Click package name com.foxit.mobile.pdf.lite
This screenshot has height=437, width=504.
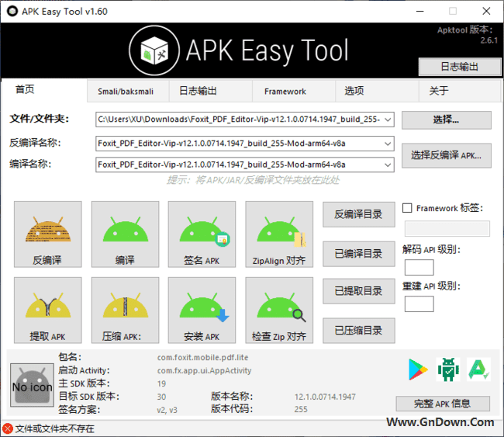[202, 358]
